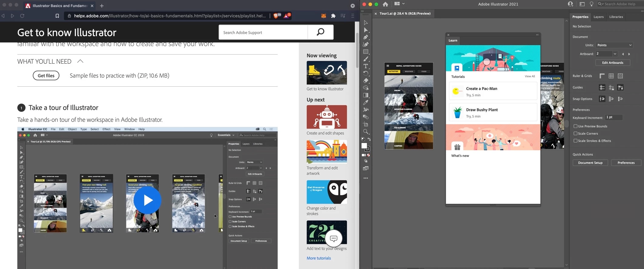The image size is (644, 269).
Task: Open the Search Adobe Help dropdown
Action: coord(601,4)
